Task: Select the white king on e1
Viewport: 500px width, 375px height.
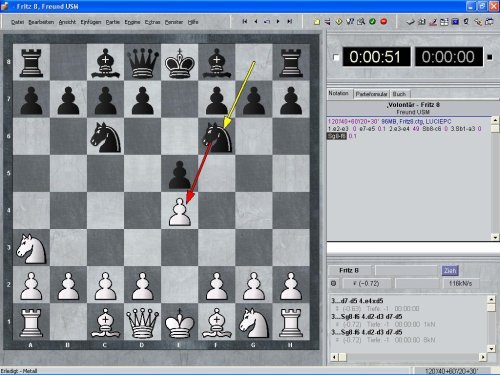Action: tap(180, 322)
